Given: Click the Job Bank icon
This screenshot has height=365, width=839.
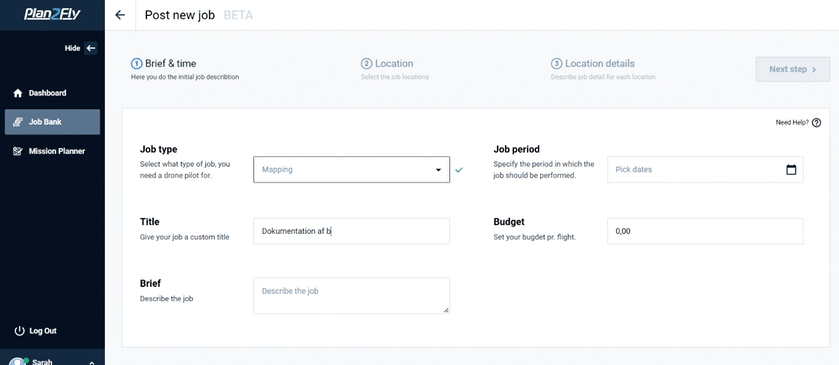Looking at the screenshot, I should click(x=18, y=122).
